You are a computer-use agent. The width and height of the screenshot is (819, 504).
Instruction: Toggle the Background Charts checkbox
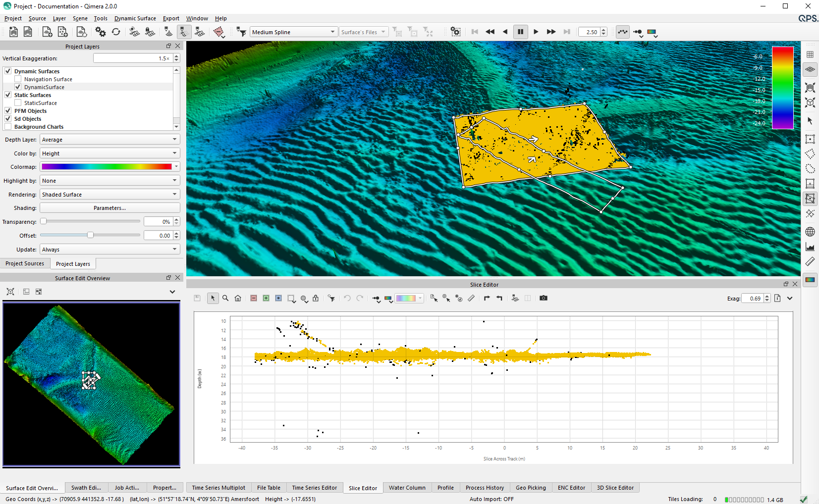tap(8, 127)
